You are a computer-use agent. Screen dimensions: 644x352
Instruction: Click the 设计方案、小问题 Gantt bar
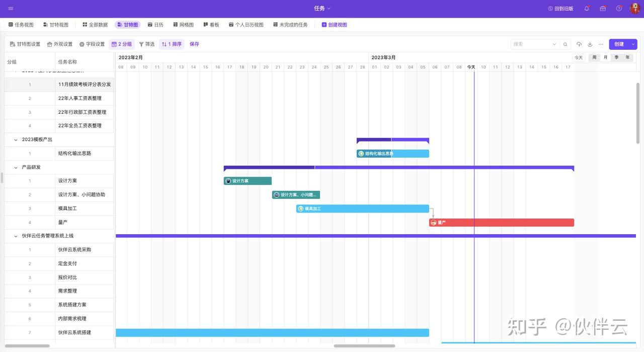click(x=296, y=195)
